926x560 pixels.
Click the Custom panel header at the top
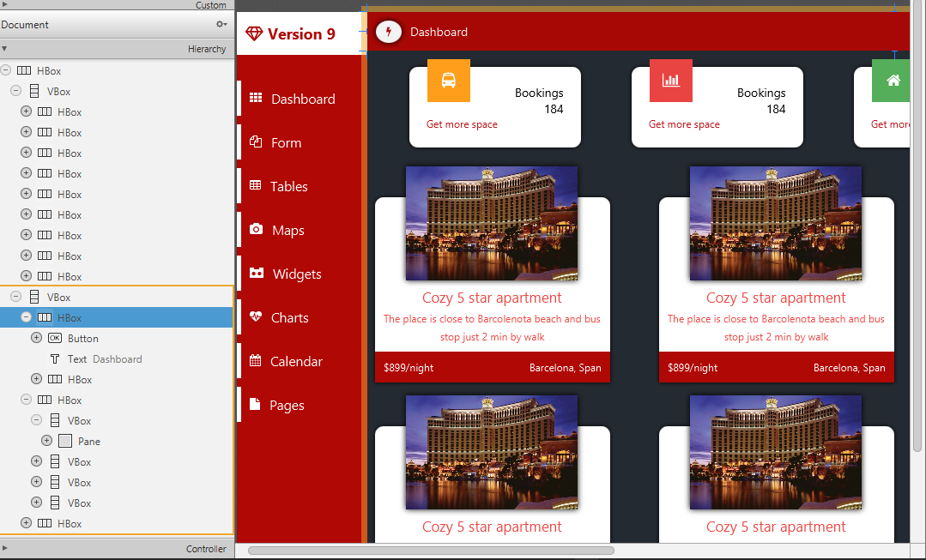click(212, 5)
